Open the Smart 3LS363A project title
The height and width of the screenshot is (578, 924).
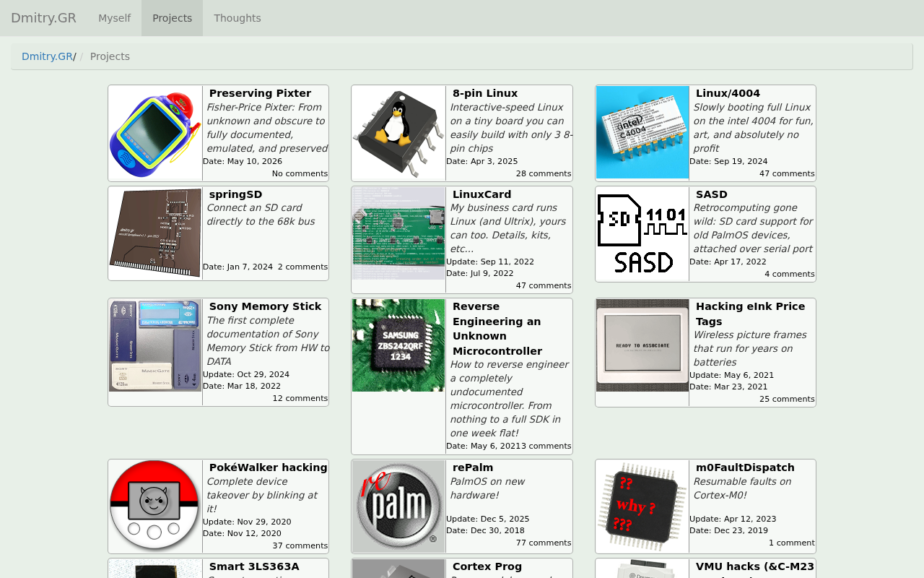click(254, 566)
